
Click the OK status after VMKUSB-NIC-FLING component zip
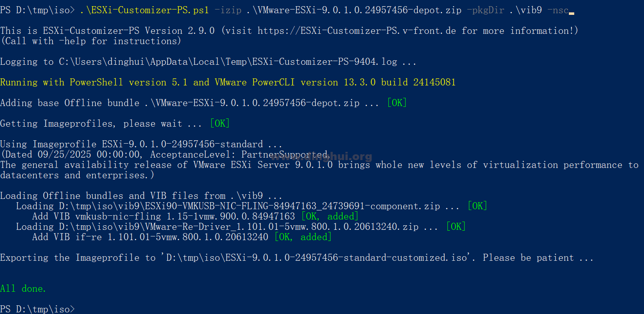point(477,206)
